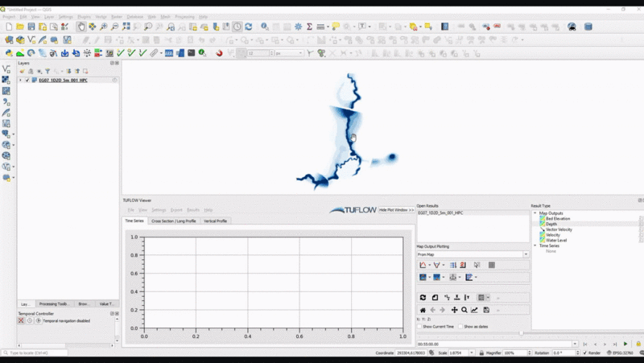Select Depth result type
Viewport: 644px width, 363px height.
coord(551,225)
